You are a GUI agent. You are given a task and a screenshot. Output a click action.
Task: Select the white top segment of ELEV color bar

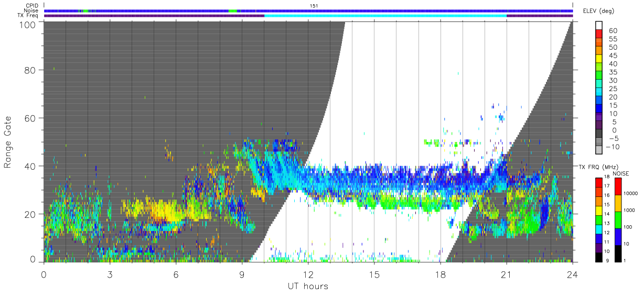599,25
